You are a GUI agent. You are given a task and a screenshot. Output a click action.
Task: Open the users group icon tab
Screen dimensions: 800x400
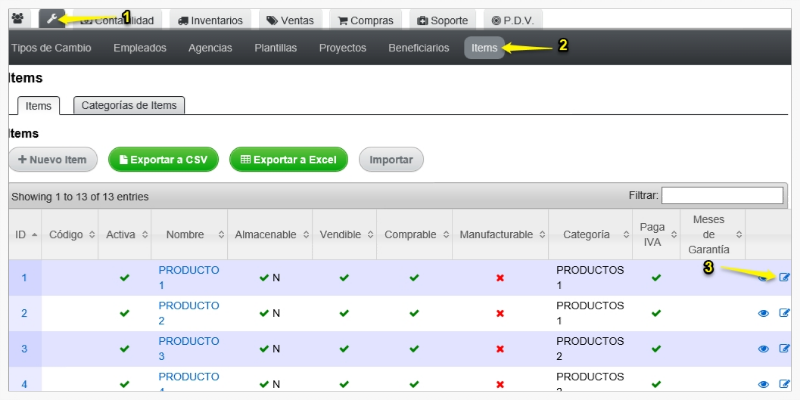click(x=17, y=19)
